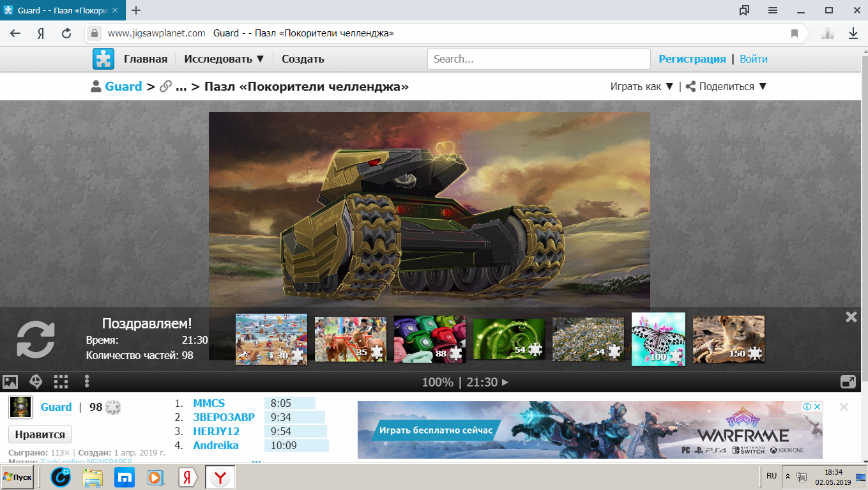Open HERJY12 player profile link

click(217, 431)
